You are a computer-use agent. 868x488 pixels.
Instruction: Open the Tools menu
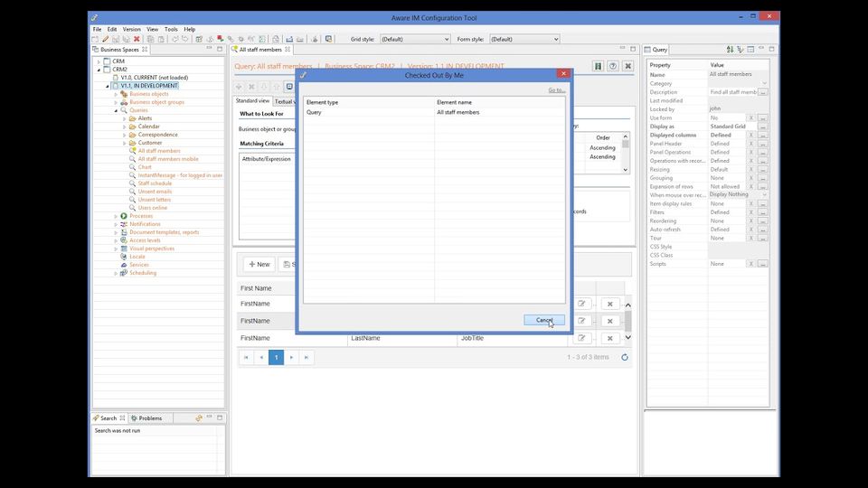point(171,29)
